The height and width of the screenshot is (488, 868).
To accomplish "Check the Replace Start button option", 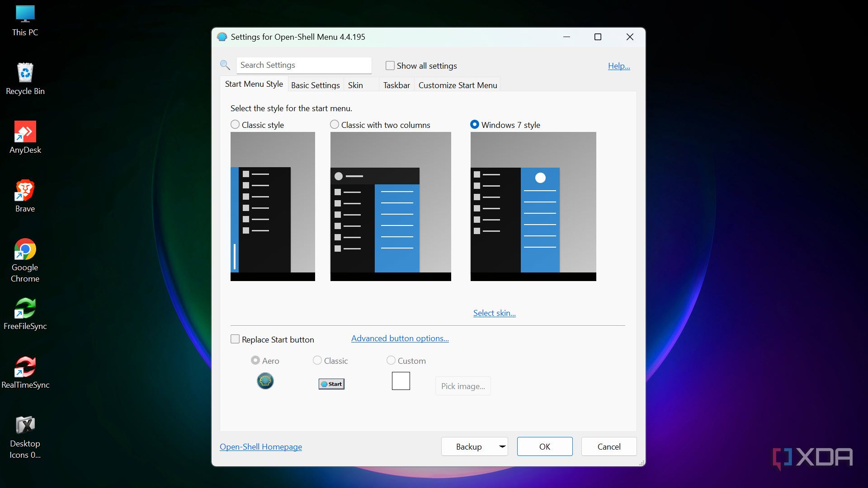I will tap(235, 339).
